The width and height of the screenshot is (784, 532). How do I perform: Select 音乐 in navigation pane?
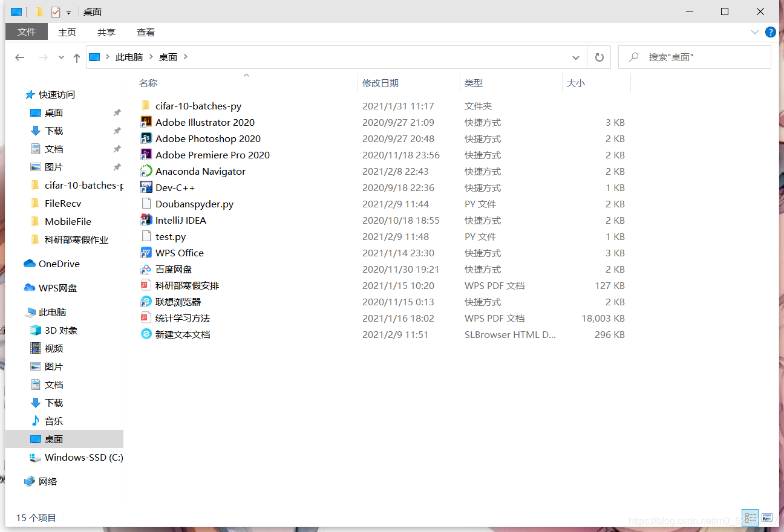click(x=54, y=421)
